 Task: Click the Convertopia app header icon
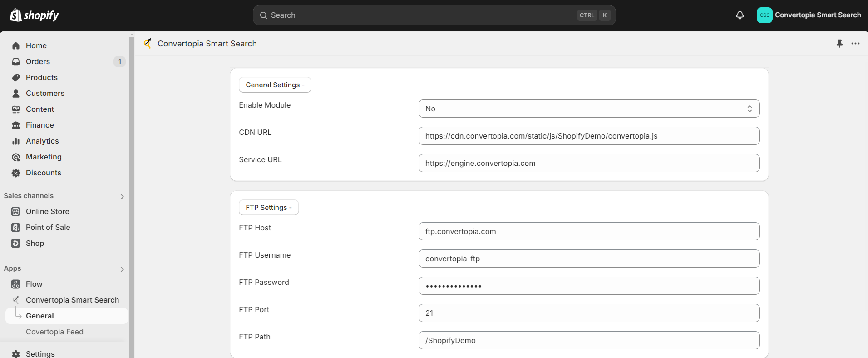pos(148,43)
